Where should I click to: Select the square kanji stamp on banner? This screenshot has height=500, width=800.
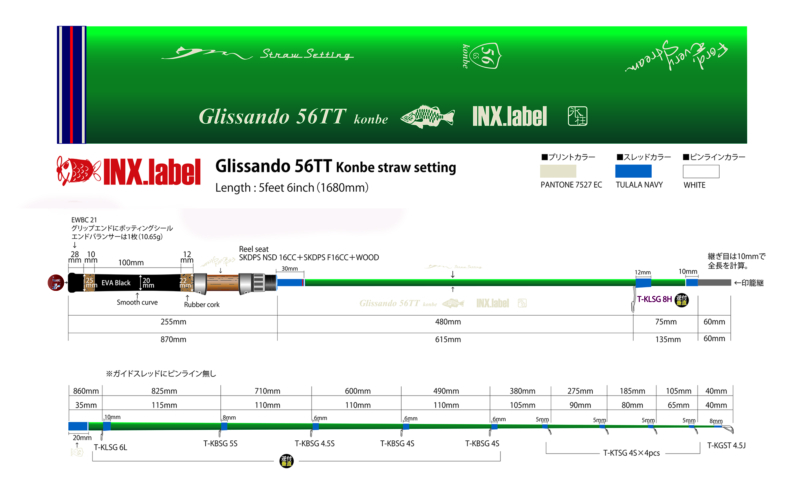[x=578, y=116]
